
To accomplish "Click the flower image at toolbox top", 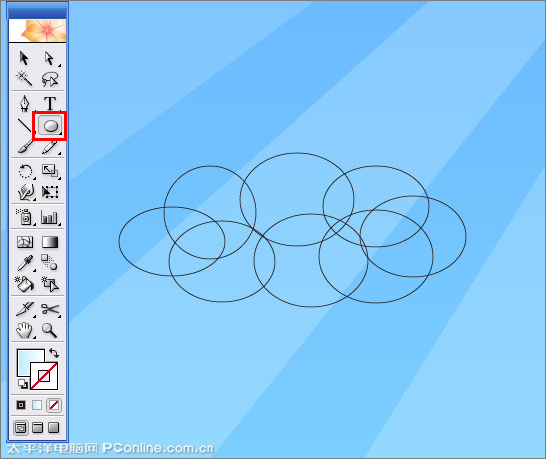I will pos(37,31).
